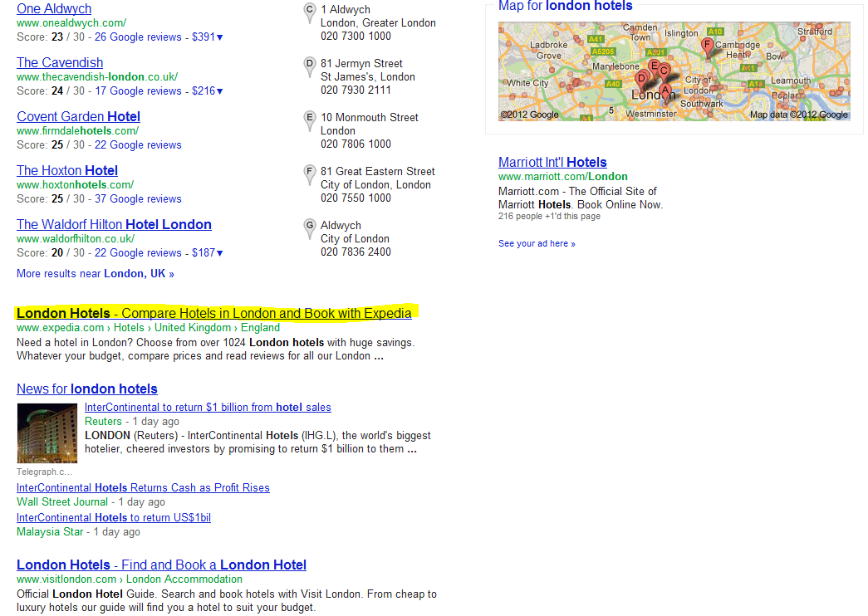
Task: Click map pin E beside 10 Monmouth Street
Action: pyautogui.click(x=310, y=120)
